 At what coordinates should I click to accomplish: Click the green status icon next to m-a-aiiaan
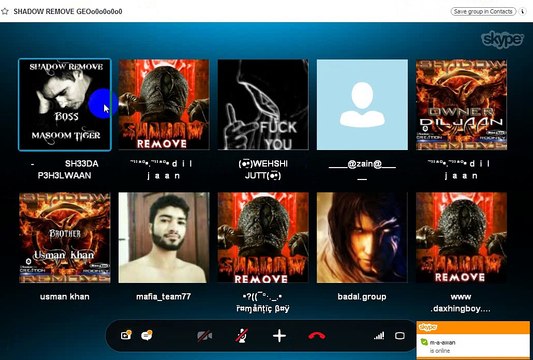pos(424,342)
